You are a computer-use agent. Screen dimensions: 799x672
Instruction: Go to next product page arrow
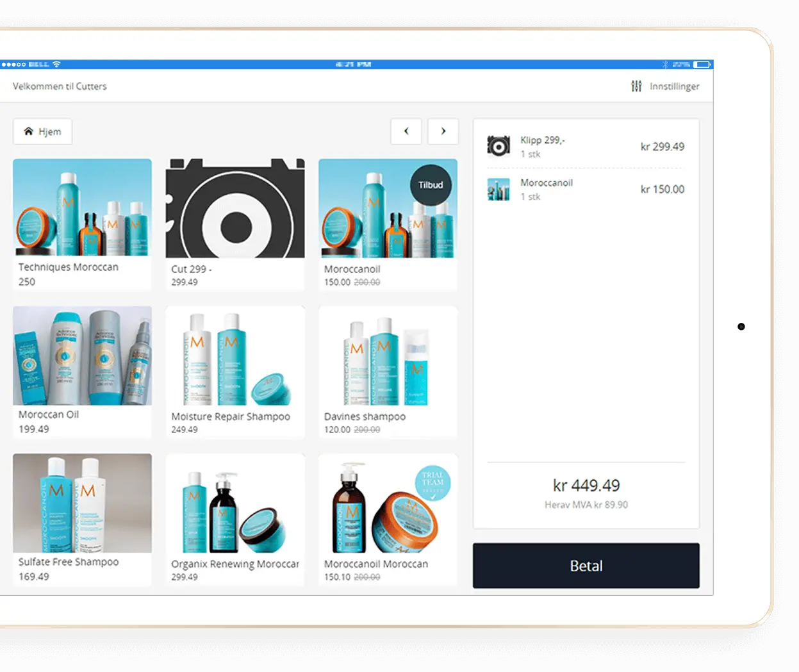pyautogui.click(x=443, y=131)
